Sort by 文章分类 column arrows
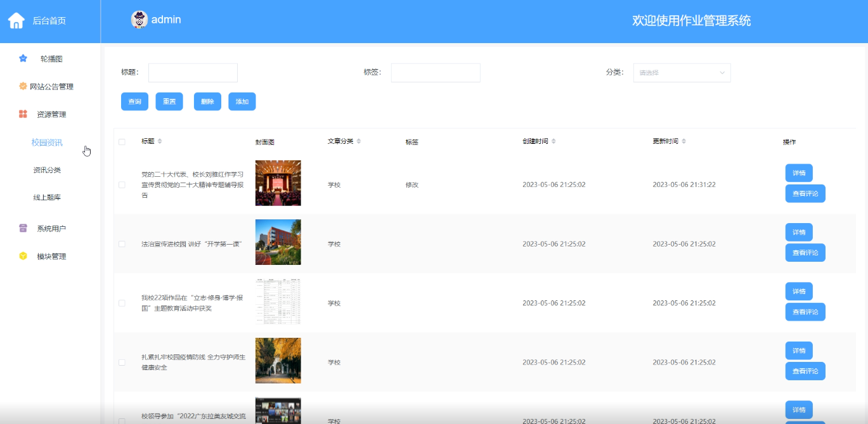 (x=359, y=141)
